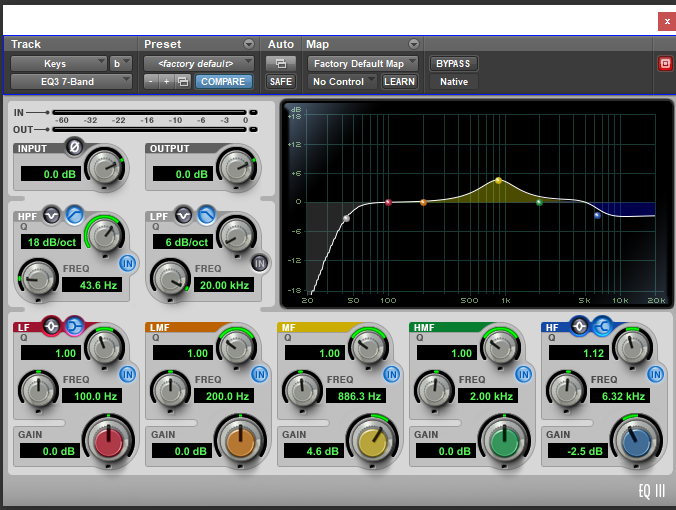Toggle the input phase invert button

(x=74, y=148)
